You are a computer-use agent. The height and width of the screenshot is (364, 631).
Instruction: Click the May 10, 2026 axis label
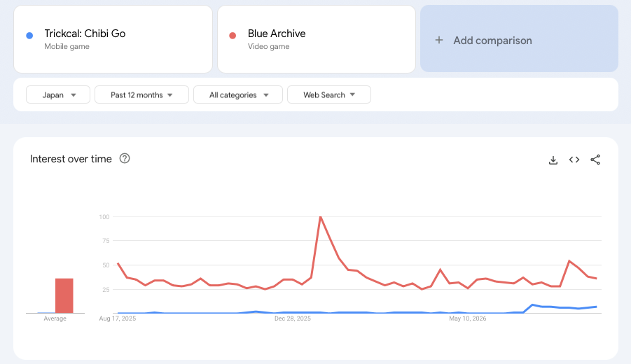point(468,318)
